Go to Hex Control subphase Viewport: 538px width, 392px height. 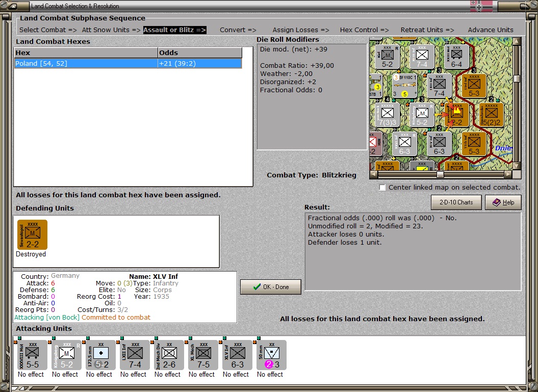coord(364,30)
